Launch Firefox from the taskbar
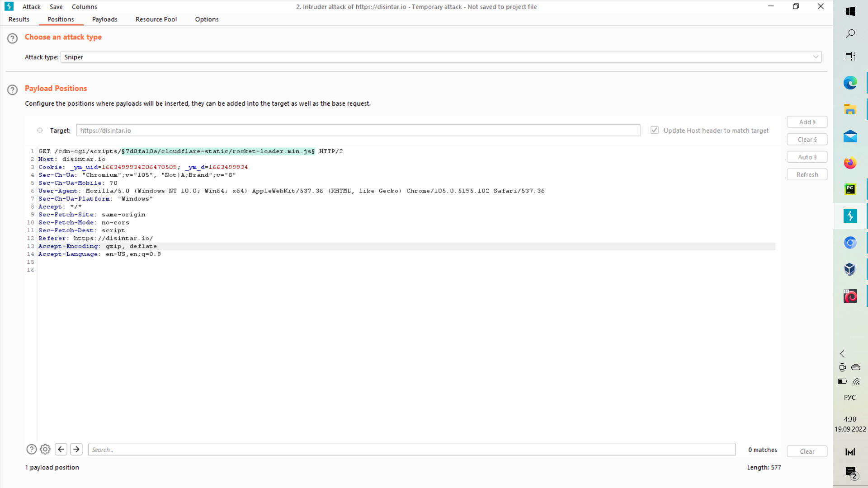The image size is (868, 488). click(850, 163)
